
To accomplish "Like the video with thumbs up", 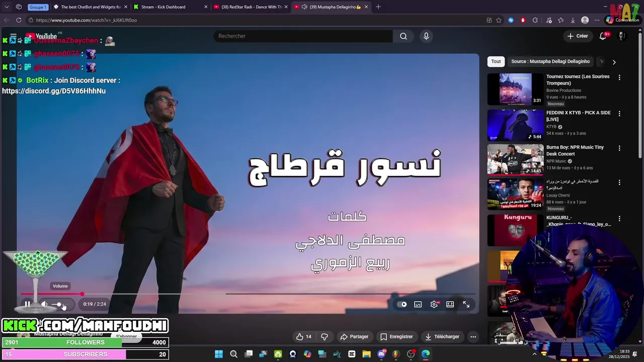I will [x=304, y=337].
